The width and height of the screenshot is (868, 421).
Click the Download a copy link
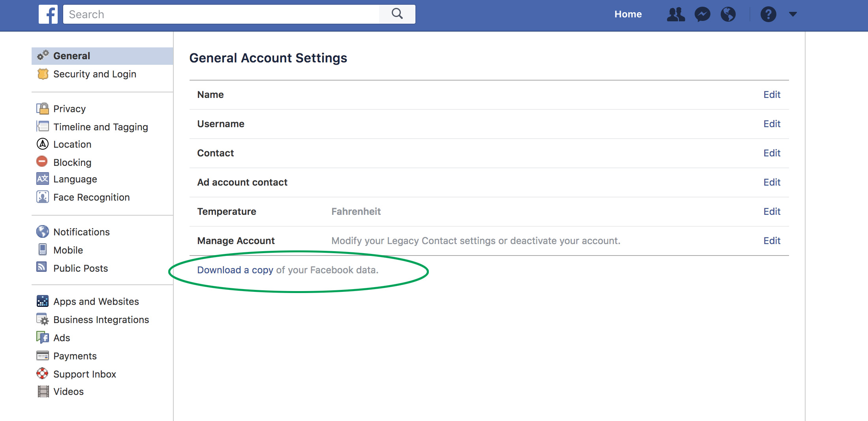[235, 270]
